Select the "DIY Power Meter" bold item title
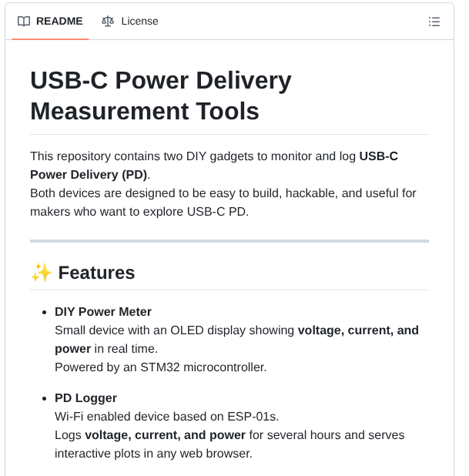 click(103, 312)
